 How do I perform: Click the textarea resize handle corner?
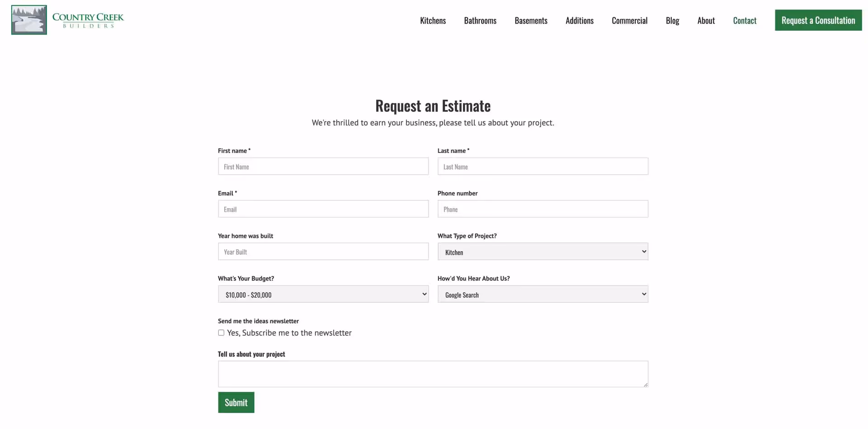(645, 384)
